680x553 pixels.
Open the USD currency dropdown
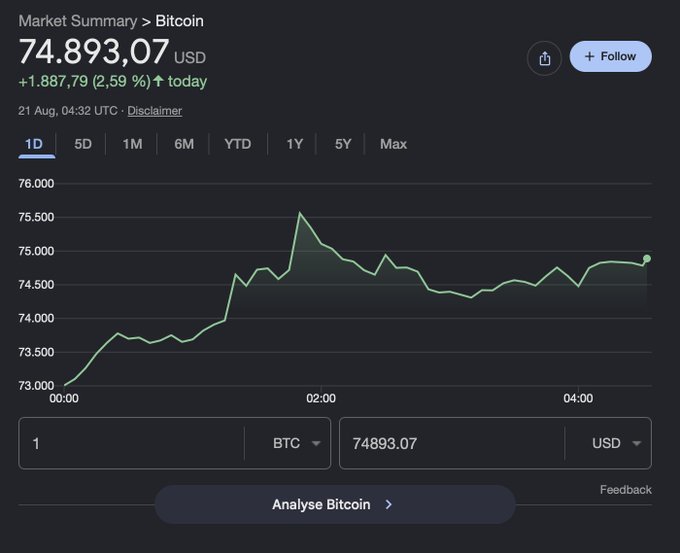point(616,443)
